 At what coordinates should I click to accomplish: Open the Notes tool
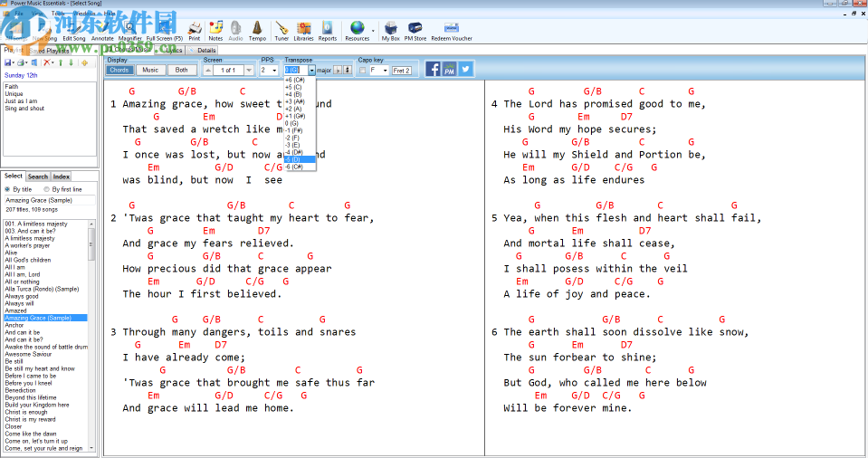215,30
